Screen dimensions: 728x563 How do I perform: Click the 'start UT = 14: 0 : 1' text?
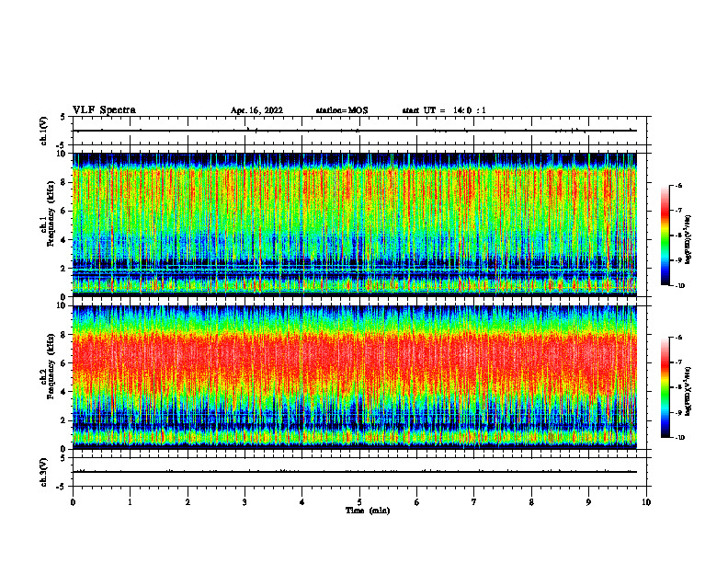(x=444, y=110)
